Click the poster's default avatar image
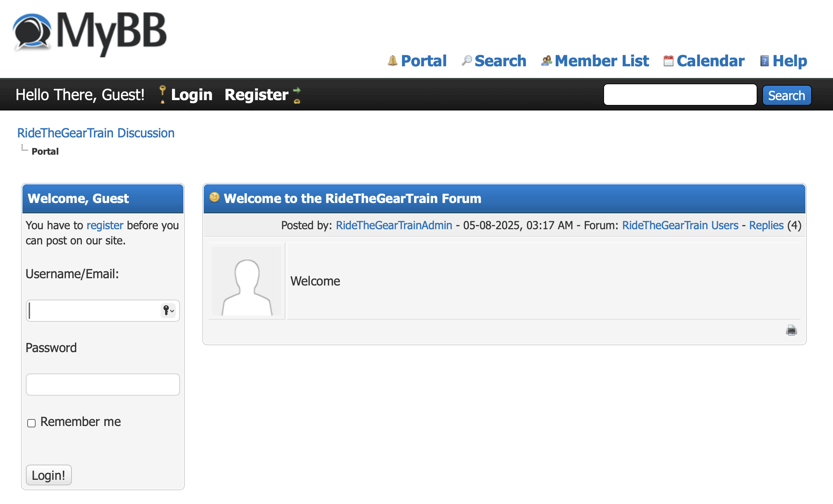Viewport: 833px width, 504px height. click(247, 281)
